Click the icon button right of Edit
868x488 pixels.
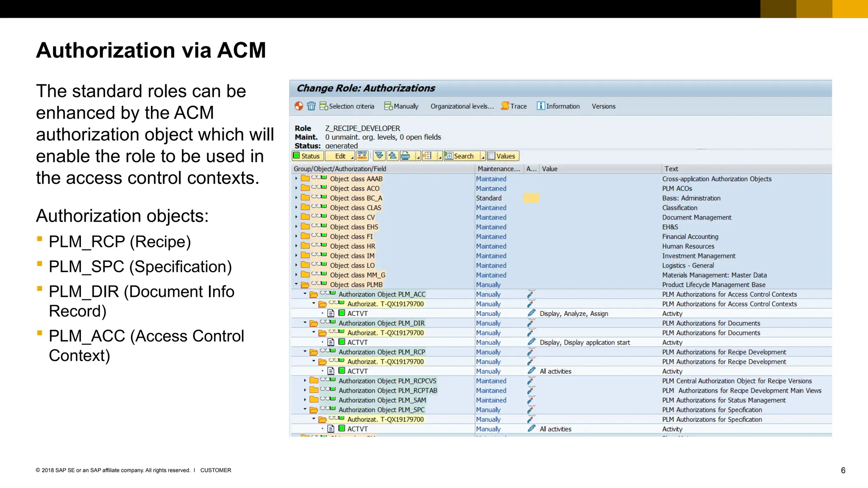pos(362,156)
